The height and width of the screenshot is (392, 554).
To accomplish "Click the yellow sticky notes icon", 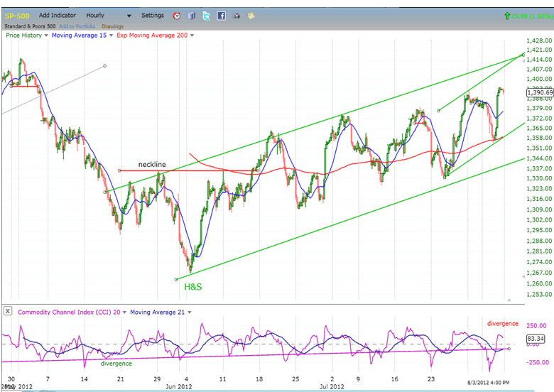I will click(x=251, y=16).
